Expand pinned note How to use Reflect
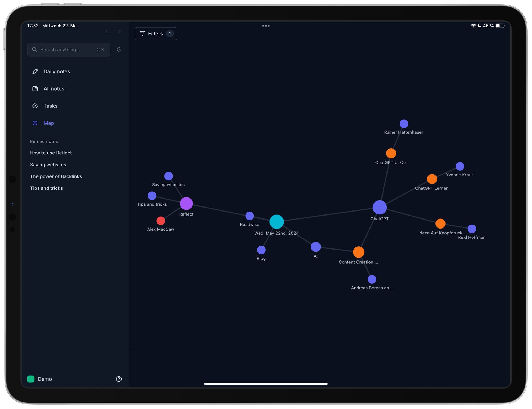Screen dimensions: 532x409 (x=51, y=153)
